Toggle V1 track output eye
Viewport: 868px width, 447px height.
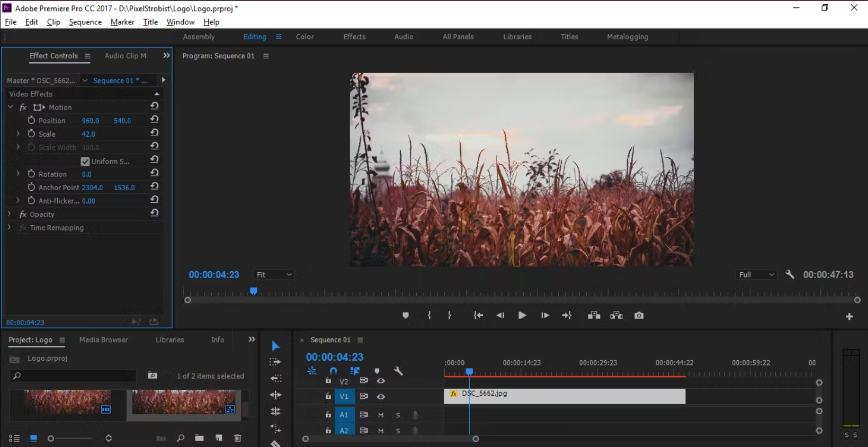381,397
